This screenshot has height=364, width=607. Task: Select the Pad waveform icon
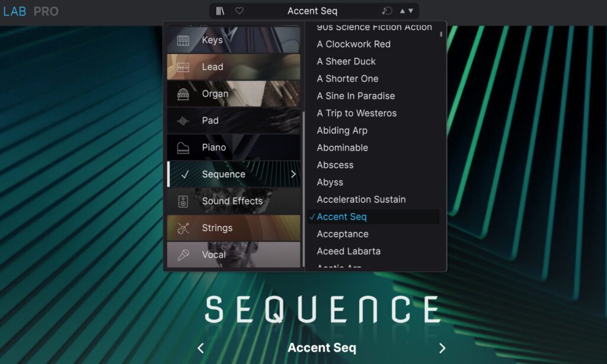(183, 121)
